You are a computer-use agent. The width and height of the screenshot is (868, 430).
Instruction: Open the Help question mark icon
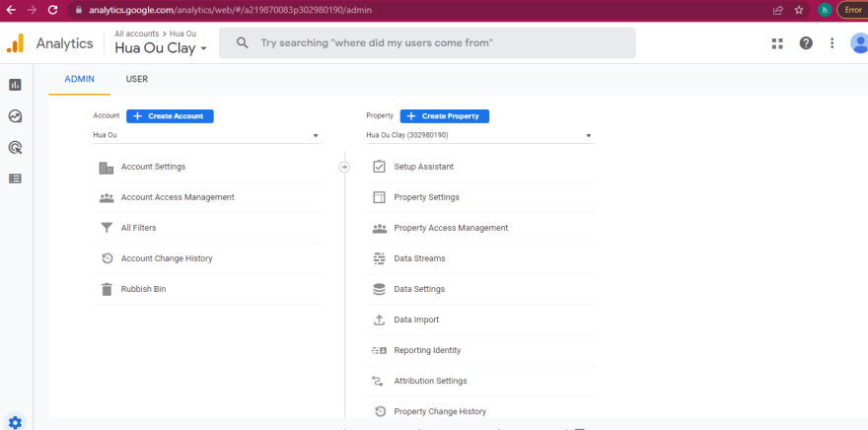coord(806,43)
